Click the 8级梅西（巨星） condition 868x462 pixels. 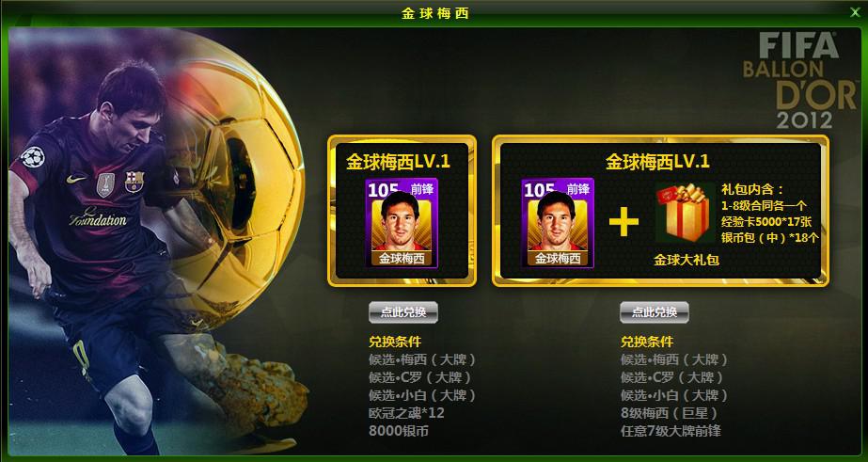670,413
